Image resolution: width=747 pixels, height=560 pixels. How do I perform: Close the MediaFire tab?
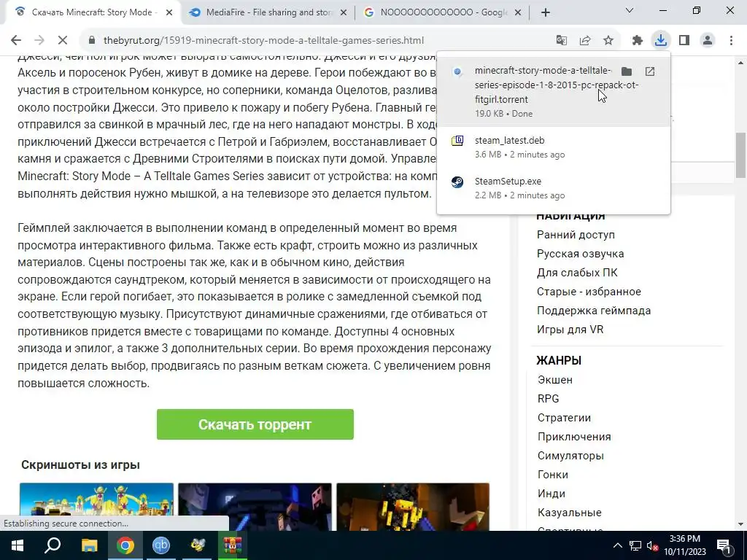click(344, 12)
